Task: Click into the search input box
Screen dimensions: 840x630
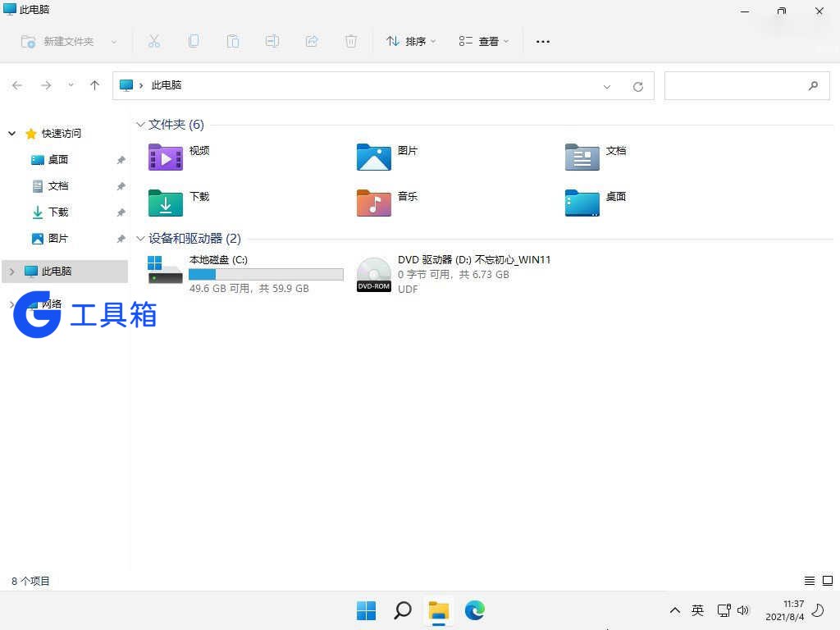Action: pos(746,85)
